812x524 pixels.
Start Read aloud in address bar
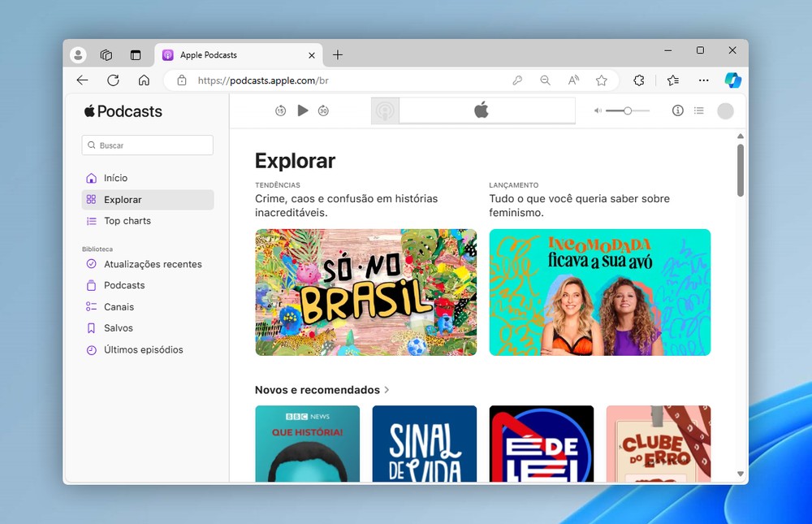(x=573, y=80)
